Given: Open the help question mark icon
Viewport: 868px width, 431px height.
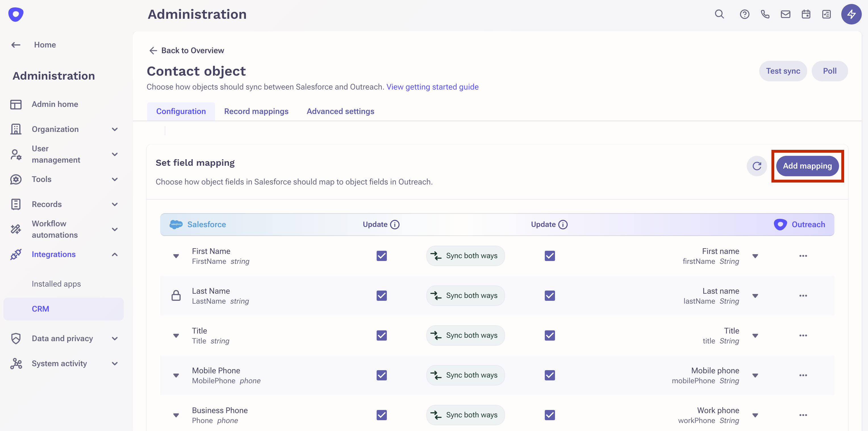Looking at the screenshot, I should [x=744, y=14].
